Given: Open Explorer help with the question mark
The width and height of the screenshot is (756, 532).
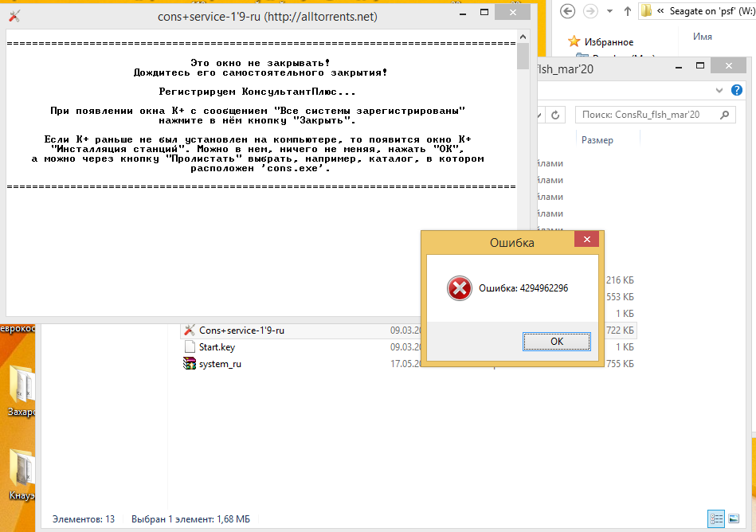Looking at the screenshot, I should pyautogui.click(x=738, y=90).
